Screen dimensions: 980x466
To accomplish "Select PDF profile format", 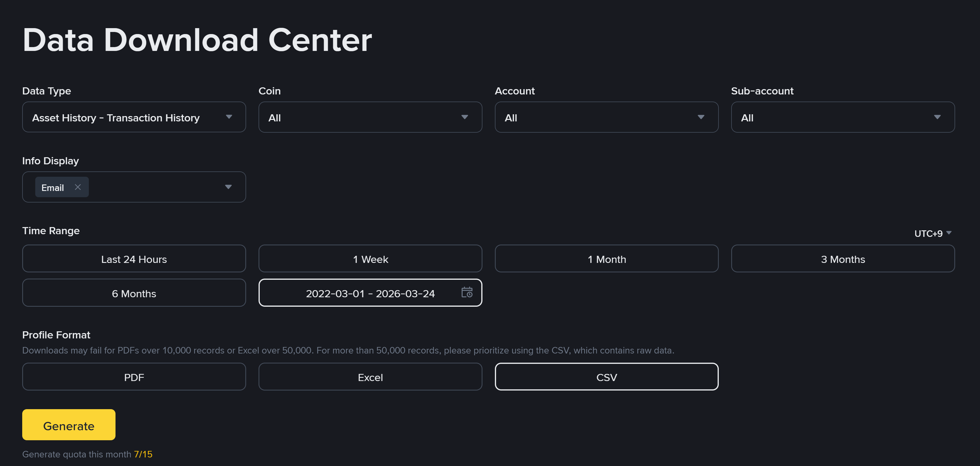I will [134, 377].
